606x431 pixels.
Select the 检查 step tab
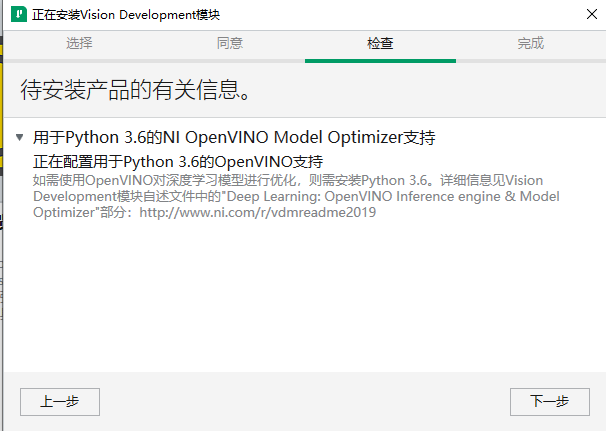(x=380, y=43)
